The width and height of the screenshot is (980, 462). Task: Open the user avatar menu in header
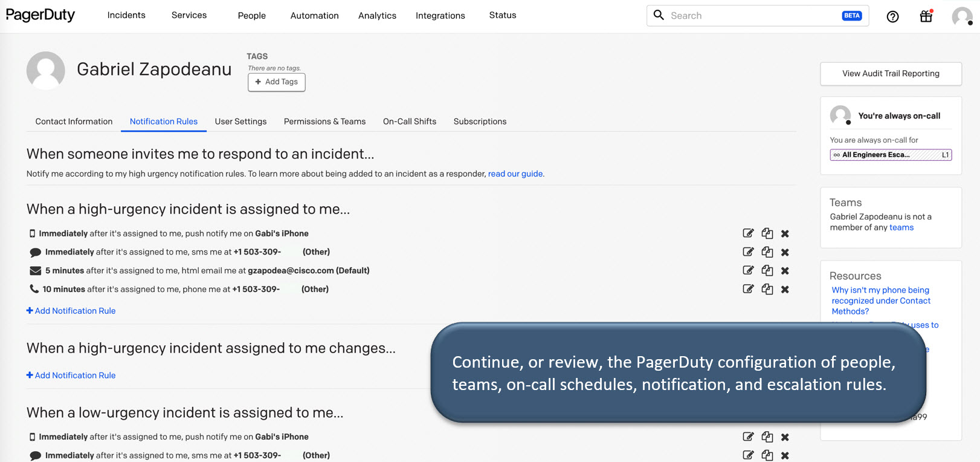[962, 16]
